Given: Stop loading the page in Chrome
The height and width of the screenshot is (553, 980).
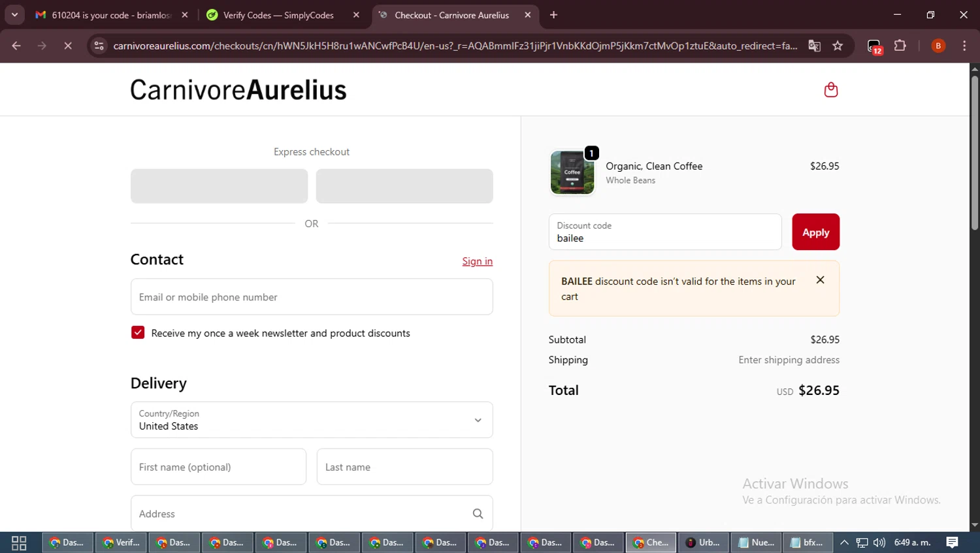Looking at the screenshot, I should click(x=67, y=46).
